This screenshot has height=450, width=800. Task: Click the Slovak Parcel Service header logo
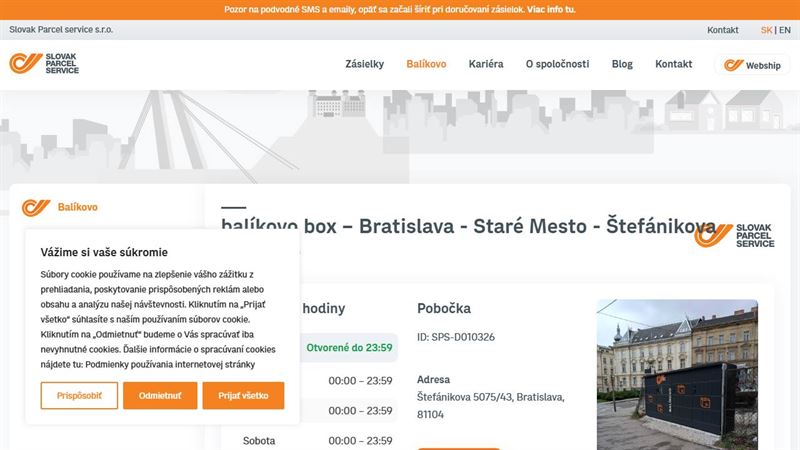click(x=44, y=63)
